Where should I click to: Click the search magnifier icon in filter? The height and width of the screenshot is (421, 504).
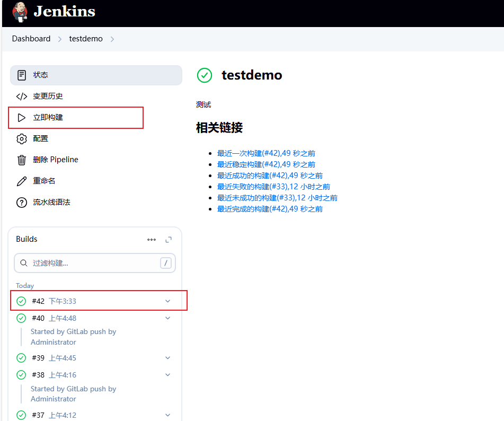click(24, 263)
